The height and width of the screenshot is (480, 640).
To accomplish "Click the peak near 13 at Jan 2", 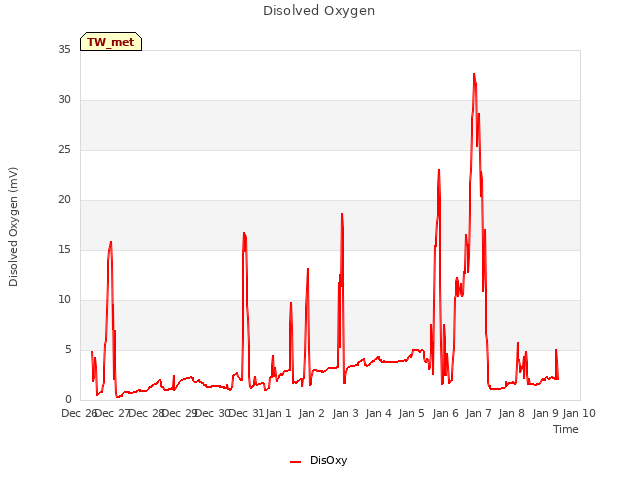I will click(308, 269).
